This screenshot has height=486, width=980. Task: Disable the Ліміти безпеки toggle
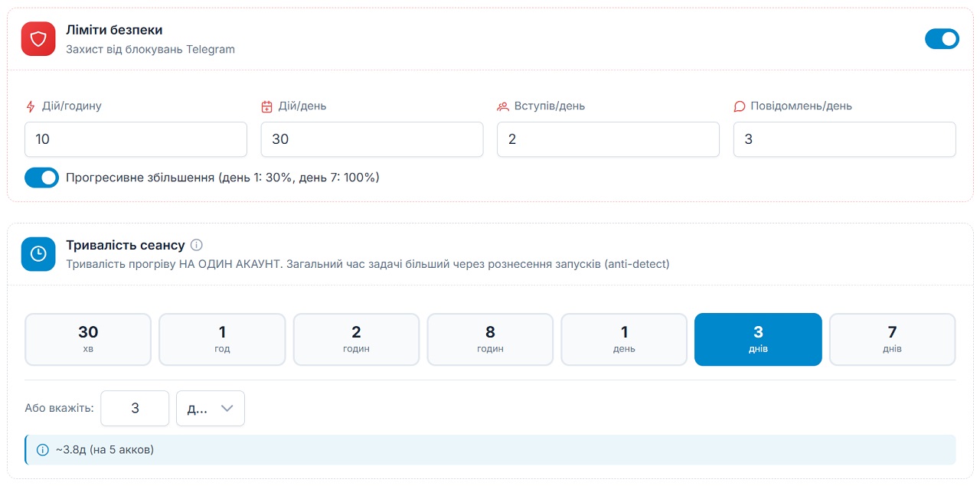[x=942, y=39]
